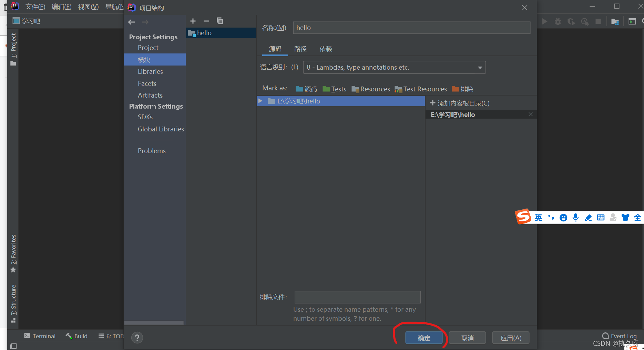Mark folder as Test Resources
The width and height of the screenshot is (644, 350).
pyautogui.click(x=421, y=89)
